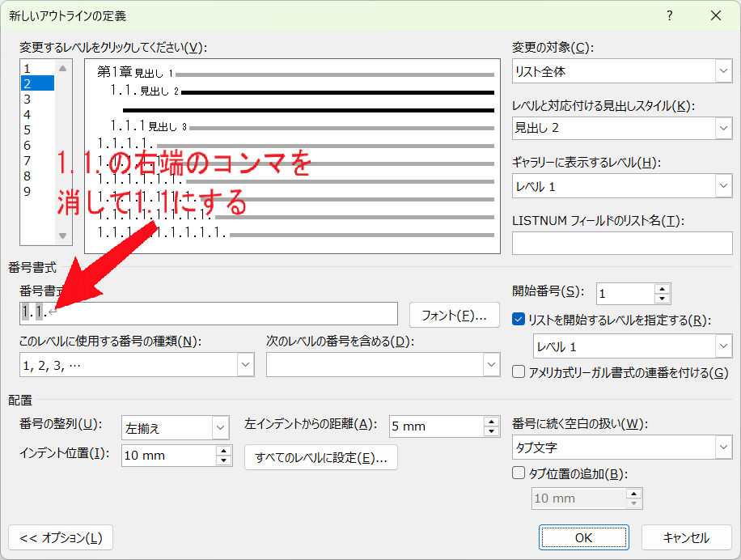The image size is (741, 560).
Task: Open the 番号の整列 dropdown showing 左揃え
Action: [176, 428]
